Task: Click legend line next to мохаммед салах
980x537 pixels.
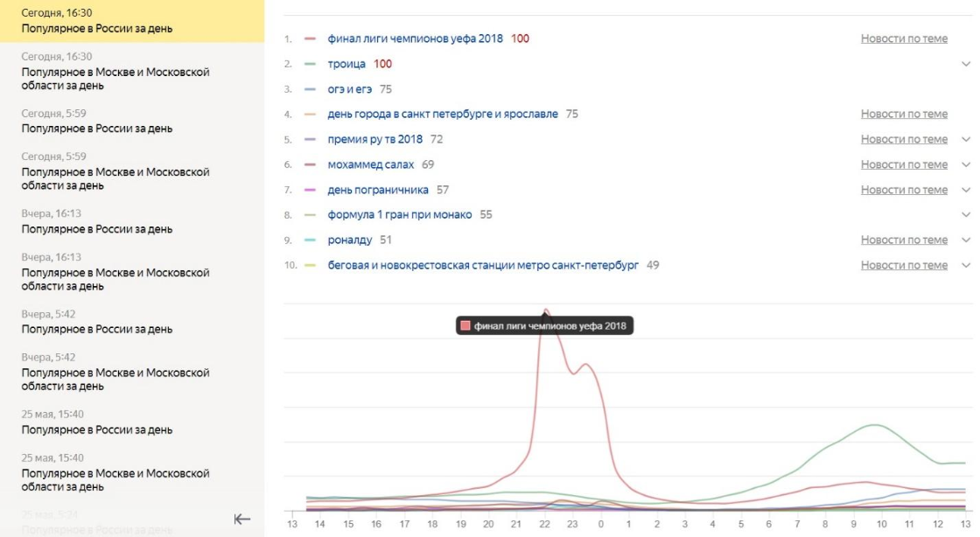Action: pos(310,164)
